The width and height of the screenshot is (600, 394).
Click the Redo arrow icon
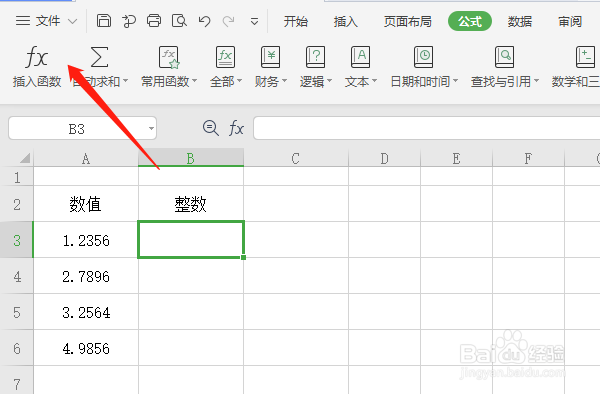pos(228,21)
